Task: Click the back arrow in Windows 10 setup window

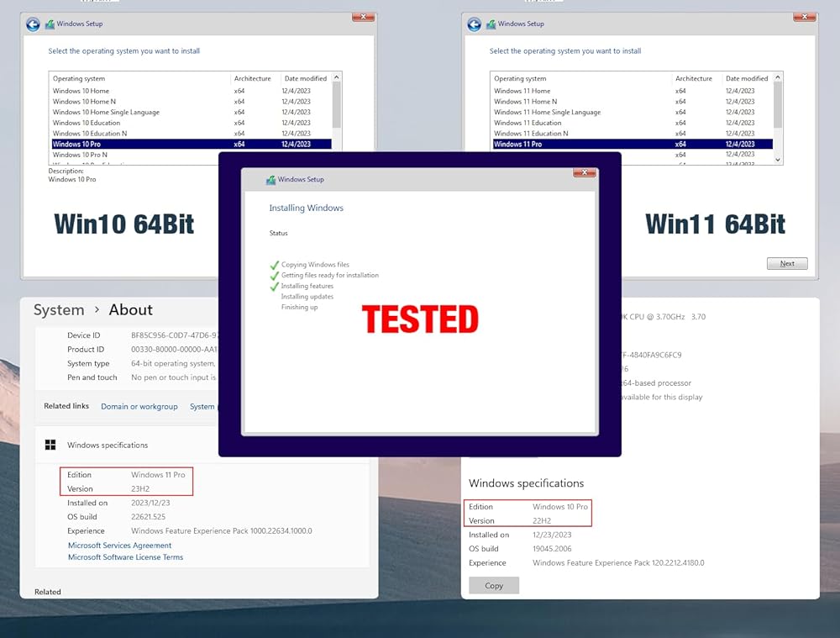Action: (33, 24)
